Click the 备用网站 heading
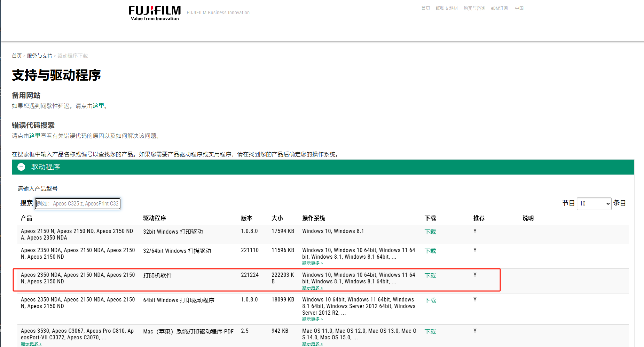 (26, 96)
